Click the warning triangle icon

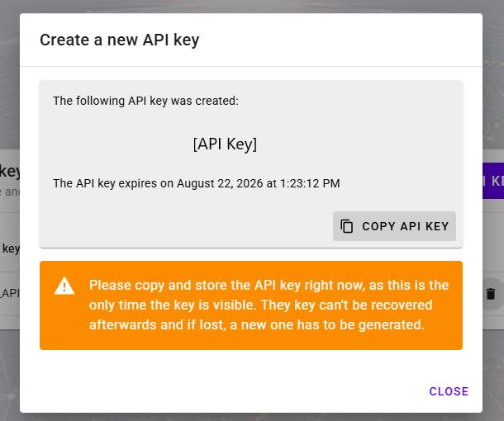point(64,286)
